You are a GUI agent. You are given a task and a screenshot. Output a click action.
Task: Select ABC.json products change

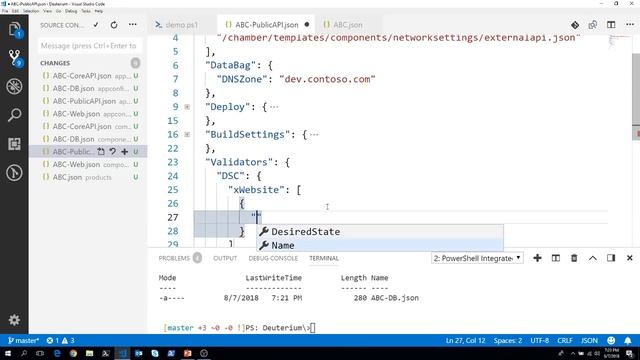(x=88, y=177)
